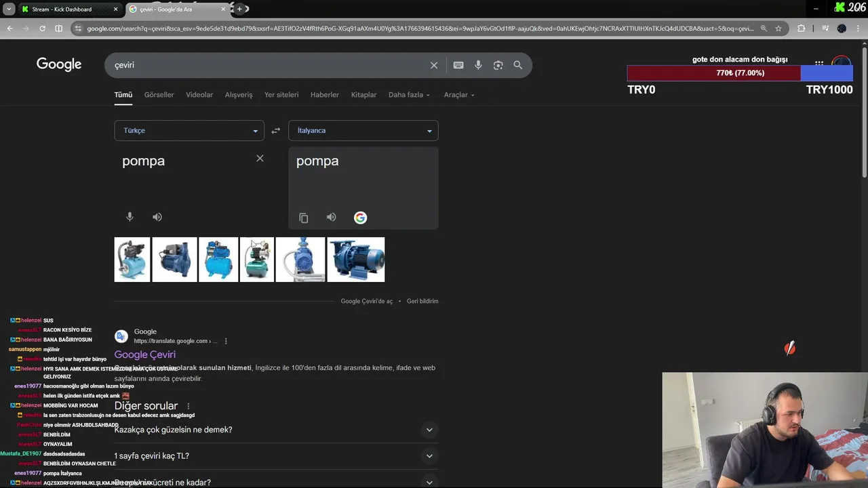
Task: Open the Chrome profile avatar
Action: (842, 28)
